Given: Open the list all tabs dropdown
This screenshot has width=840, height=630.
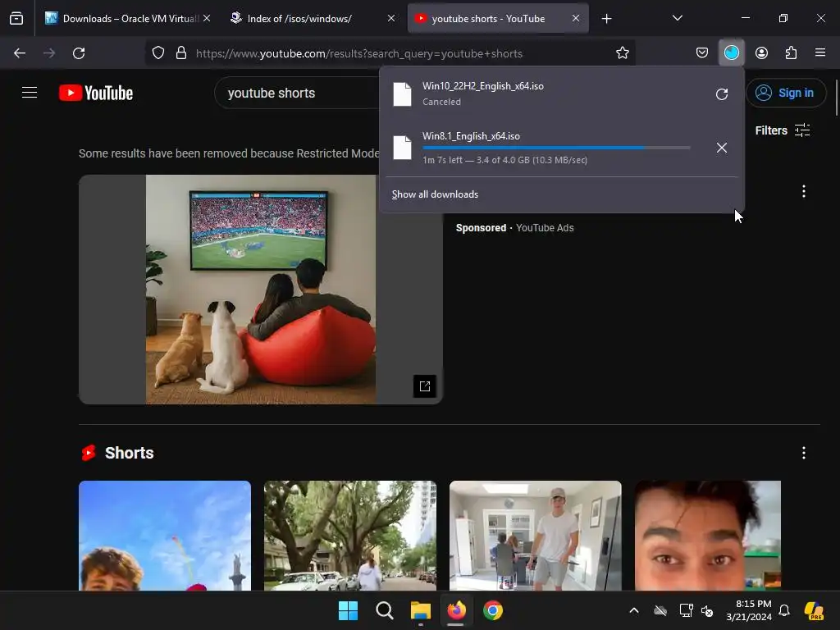Looking at the screenshot, I should (x=677, y=18).
